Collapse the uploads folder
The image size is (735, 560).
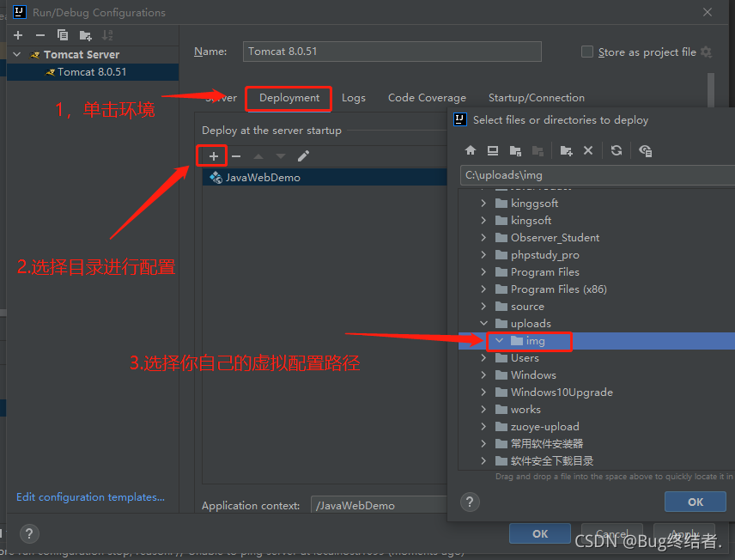coord(483,323)
